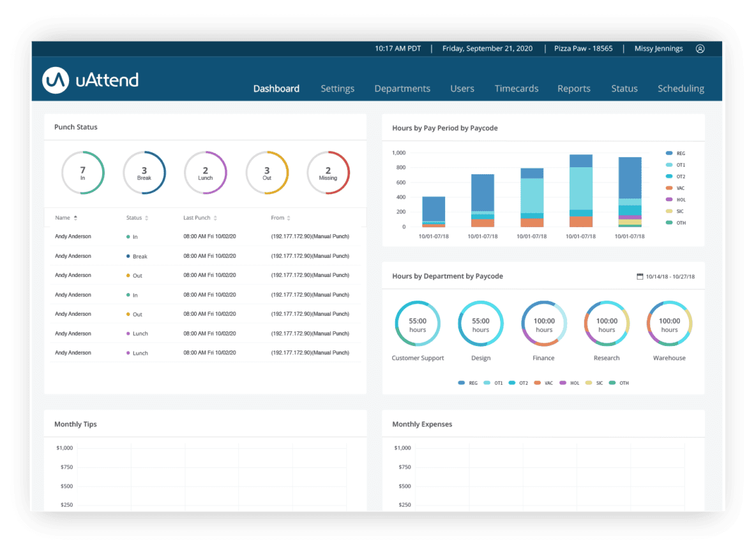Switch to the Timecards tab

(x=516, y=88)
